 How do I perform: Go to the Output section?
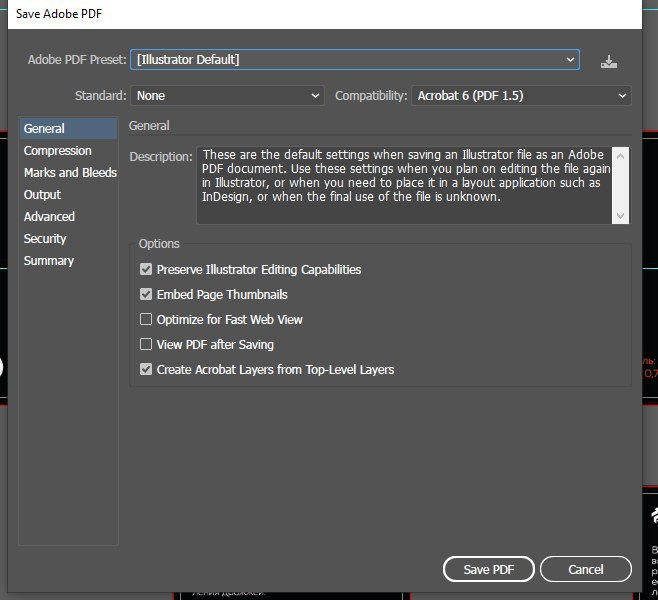(x=42, y=195)
